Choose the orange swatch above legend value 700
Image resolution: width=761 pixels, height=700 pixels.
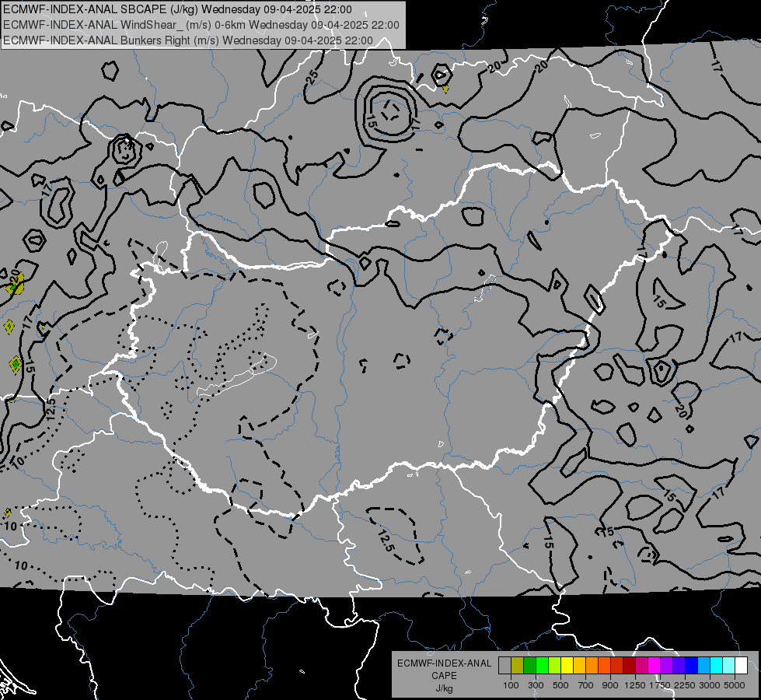(x=592, y=666)
